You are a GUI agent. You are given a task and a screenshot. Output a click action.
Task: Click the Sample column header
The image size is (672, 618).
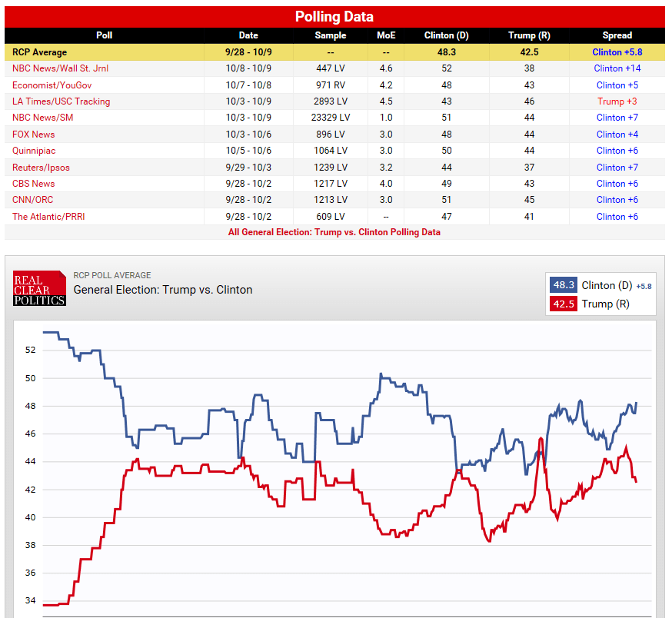pyautogui.click(x=331, y=35)
